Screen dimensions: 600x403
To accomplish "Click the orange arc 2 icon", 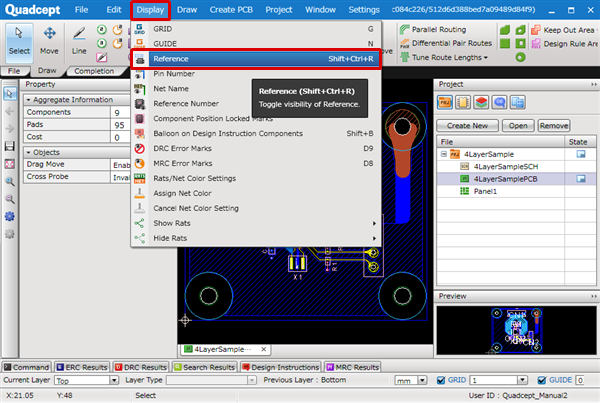I will [x=117, y=29].
